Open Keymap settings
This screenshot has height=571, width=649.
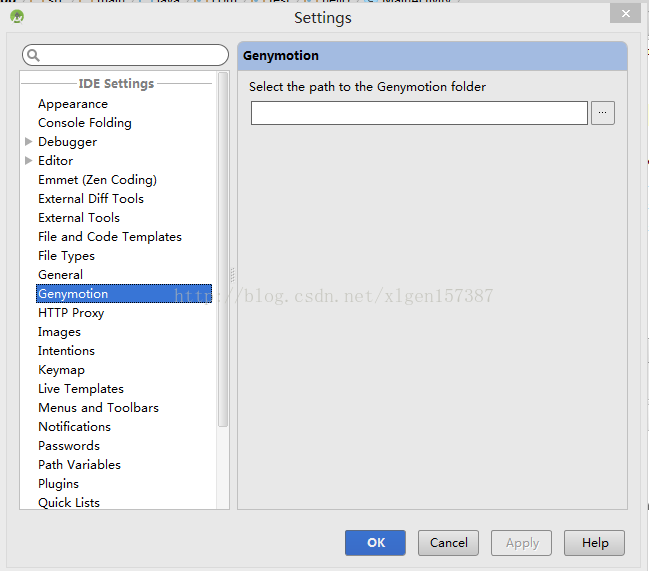coord(61,370)
